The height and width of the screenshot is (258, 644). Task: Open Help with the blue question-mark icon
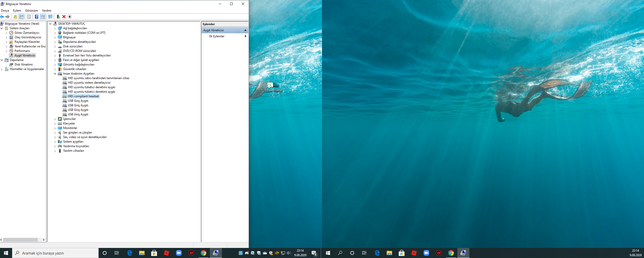pyautogui.click(x=36, y=17)
